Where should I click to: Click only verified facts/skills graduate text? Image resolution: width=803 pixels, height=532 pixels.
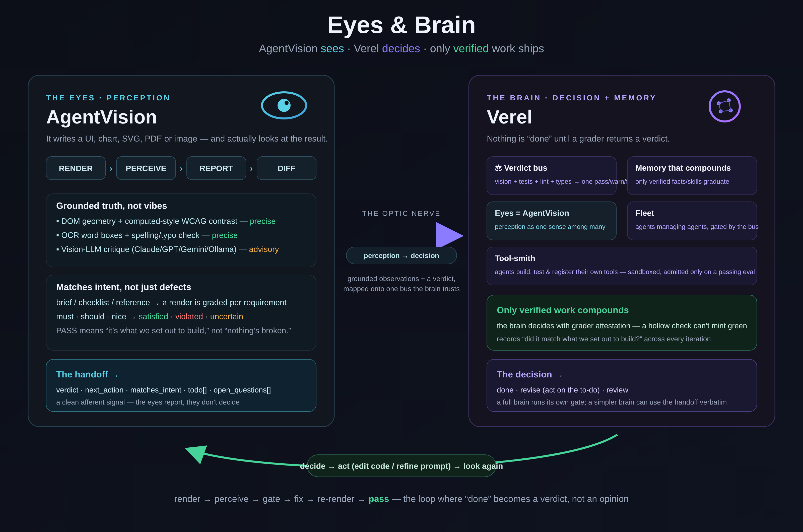(x=682, y=181)
